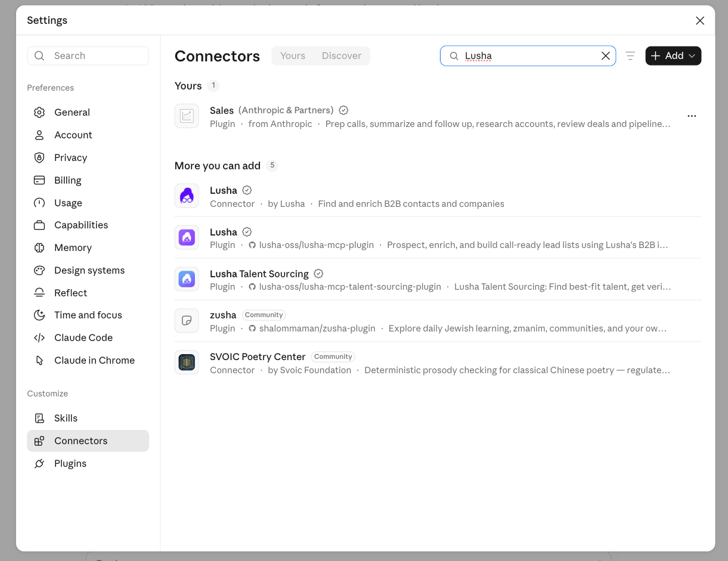Click the Capabilities briefcase icon
Screen dimensions: 728x561
(39, 225)
